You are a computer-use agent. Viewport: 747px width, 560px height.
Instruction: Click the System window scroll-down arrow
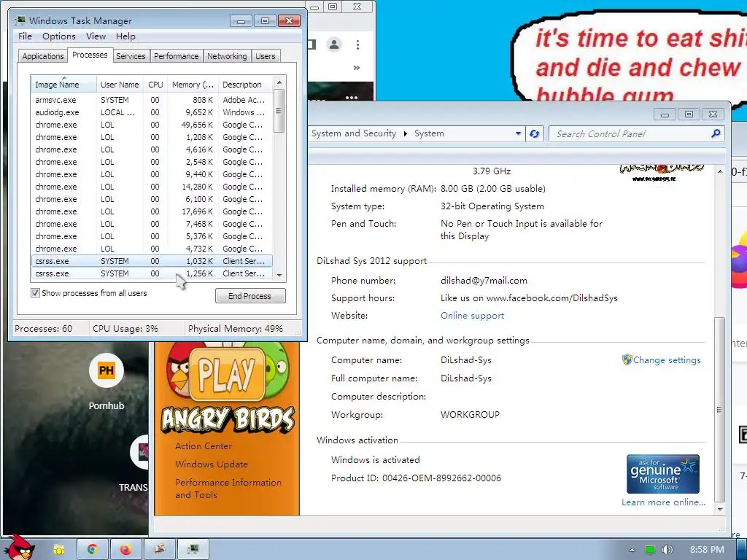[x=719, y=509]
